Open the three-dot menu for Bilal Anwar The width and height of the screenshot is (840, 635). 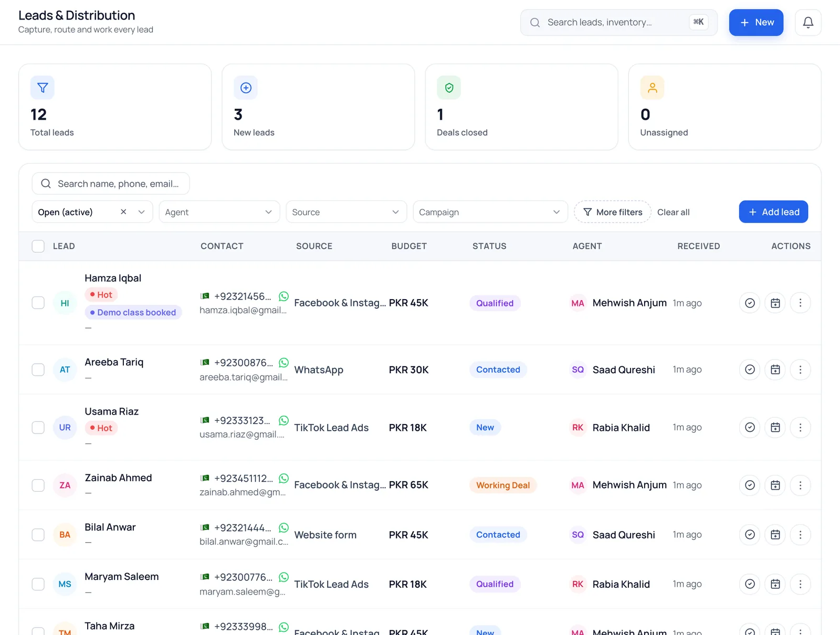click(x=800, y=534)
